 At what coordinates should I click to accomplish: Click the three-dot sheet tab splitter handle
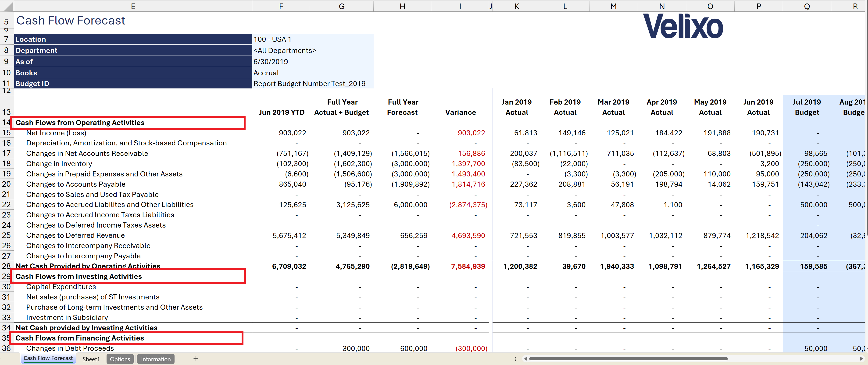point(516,359)
